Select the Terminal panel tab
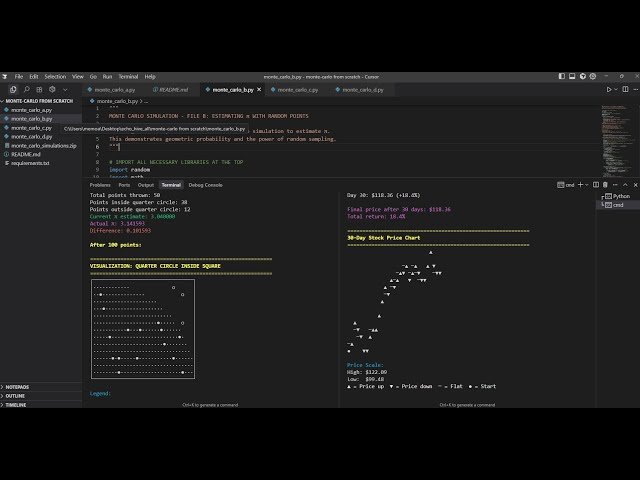 [171, 185]
